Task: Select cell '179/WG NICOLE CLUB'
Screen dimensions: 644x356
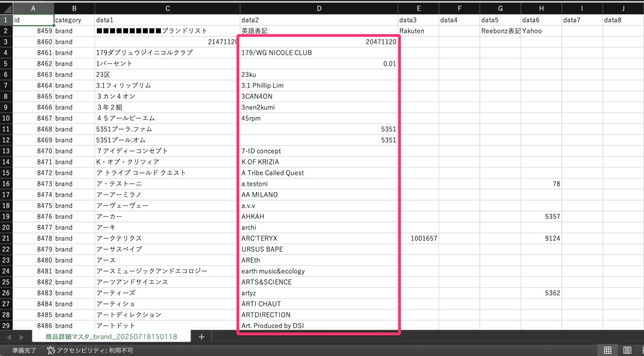Action: (319, 53)
